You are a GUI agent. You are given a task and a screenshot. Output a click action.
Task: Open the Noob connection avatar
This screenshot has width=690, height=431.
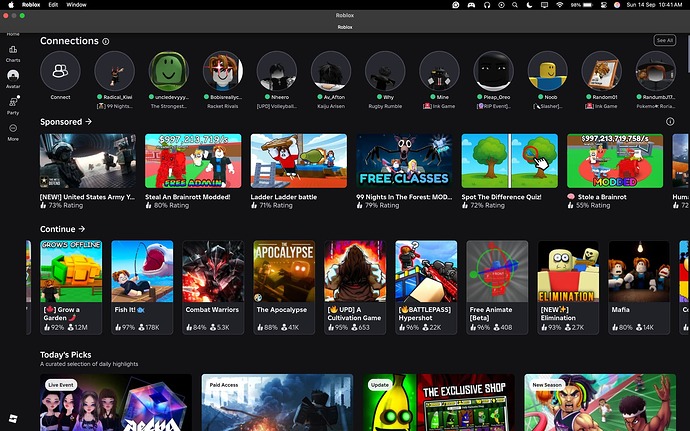click(547, 71)
